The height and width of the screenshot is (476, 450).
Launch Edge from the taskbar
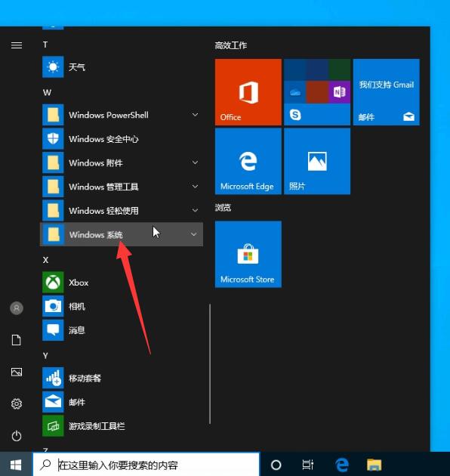click(x=342, y=465)
